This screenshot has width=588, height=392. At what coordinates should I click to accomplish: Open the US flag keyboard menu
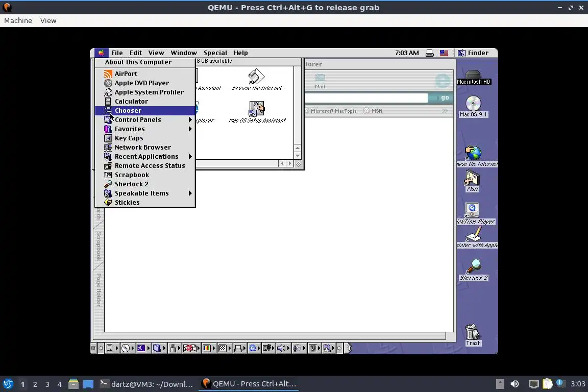click(444, 53)
